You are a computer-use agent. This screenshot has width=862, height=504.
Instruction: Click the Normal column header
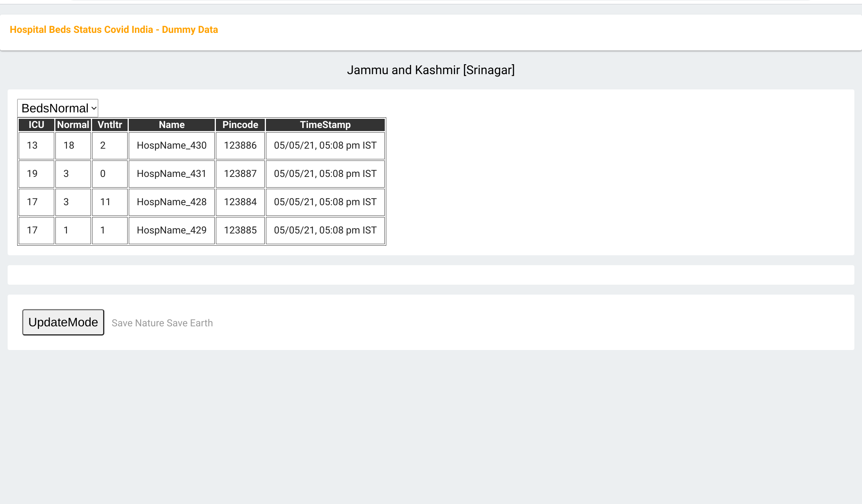coord(73,125)
